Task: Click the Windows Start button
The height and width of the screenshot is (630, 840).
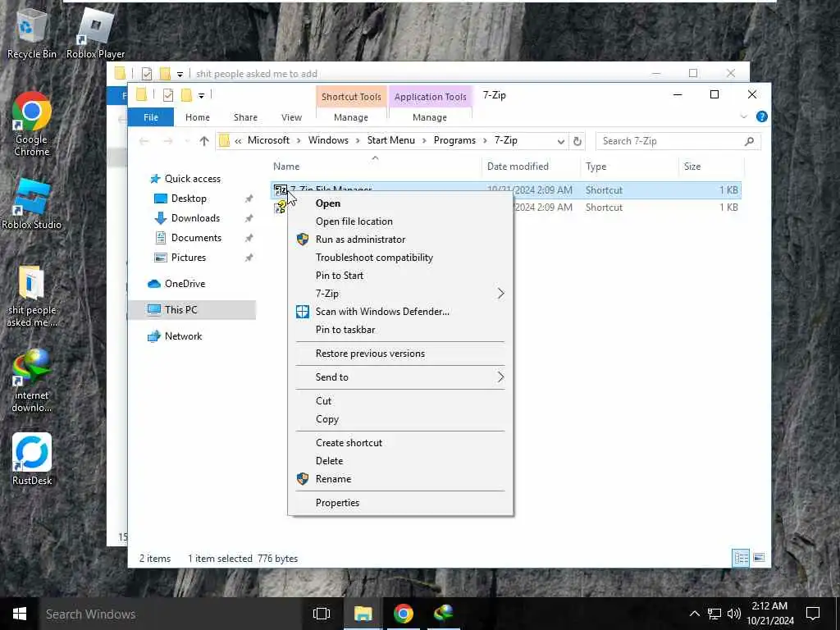Action: 20,614
